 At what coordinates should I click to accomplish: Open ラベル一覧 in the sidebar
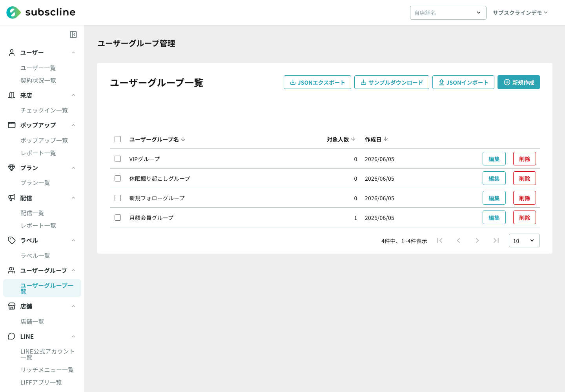(x=35, y=256)
